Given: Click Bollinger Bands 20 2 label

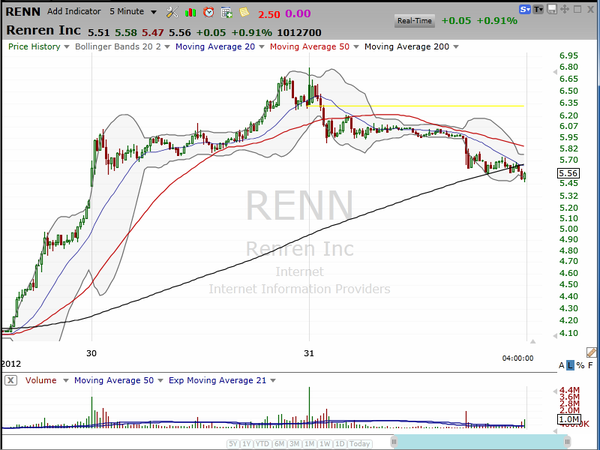Looking at the screenshot, I should point(118,47).
